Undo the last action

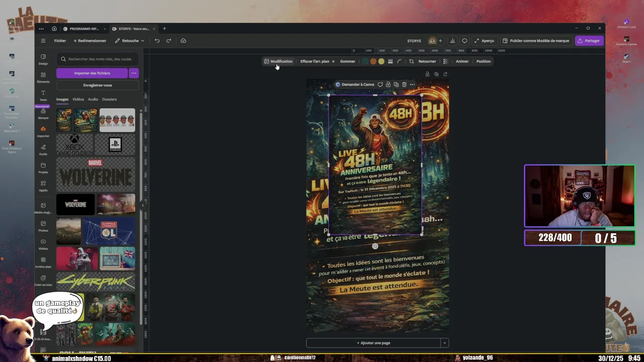tap(157, 41)
